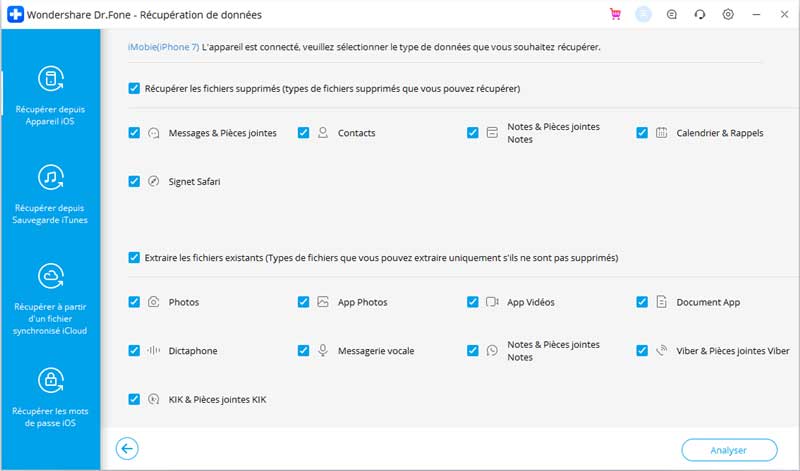The image size is (800, 471).
Task: Click the headset support icon
Action: pos(699,14)
